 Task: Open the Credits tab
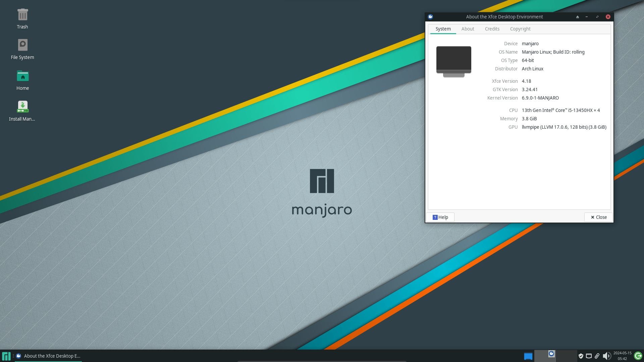pyautogui.click(x=492, y=29)
